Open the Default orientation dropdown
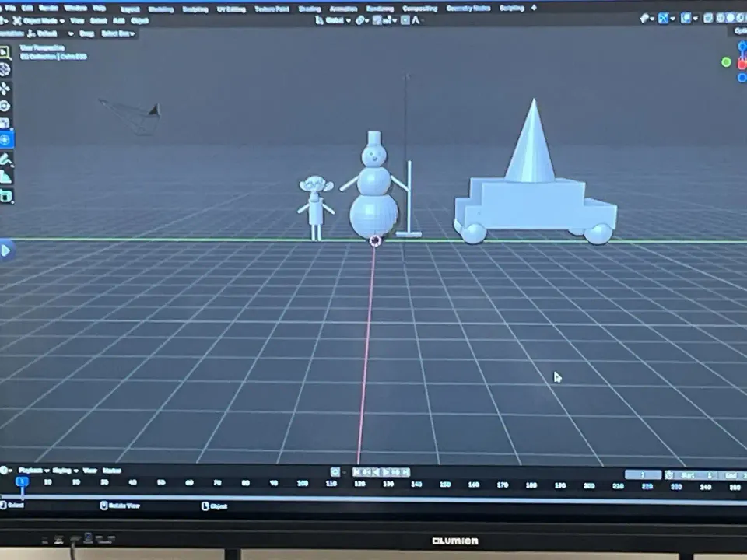Image resolution: width=747 pixels, height=560 pixels. 50,33
